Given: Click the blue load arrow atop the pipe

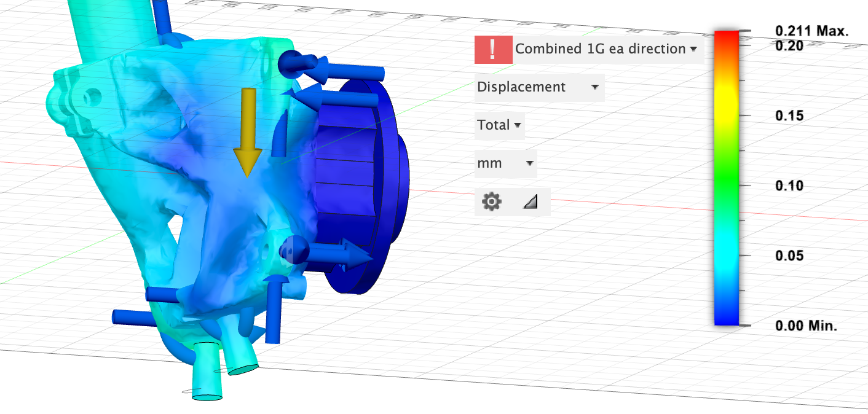Looking at the screenshot, I should pos(161,15).
